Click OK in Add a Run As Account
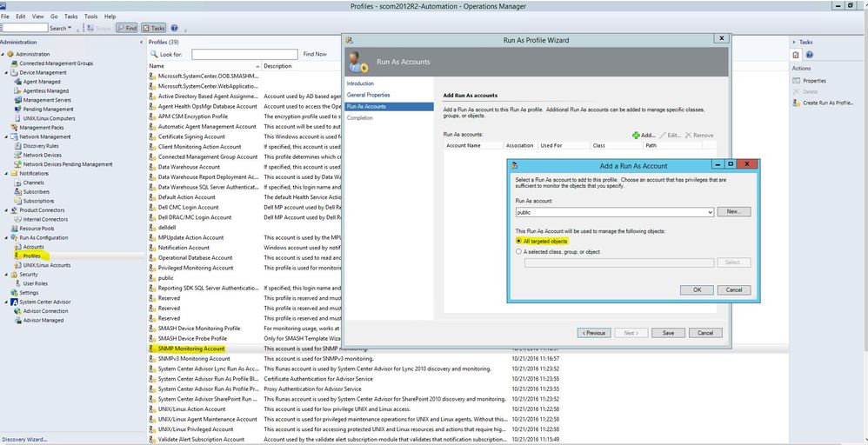 pyautogui.click(x=697, y=290)
